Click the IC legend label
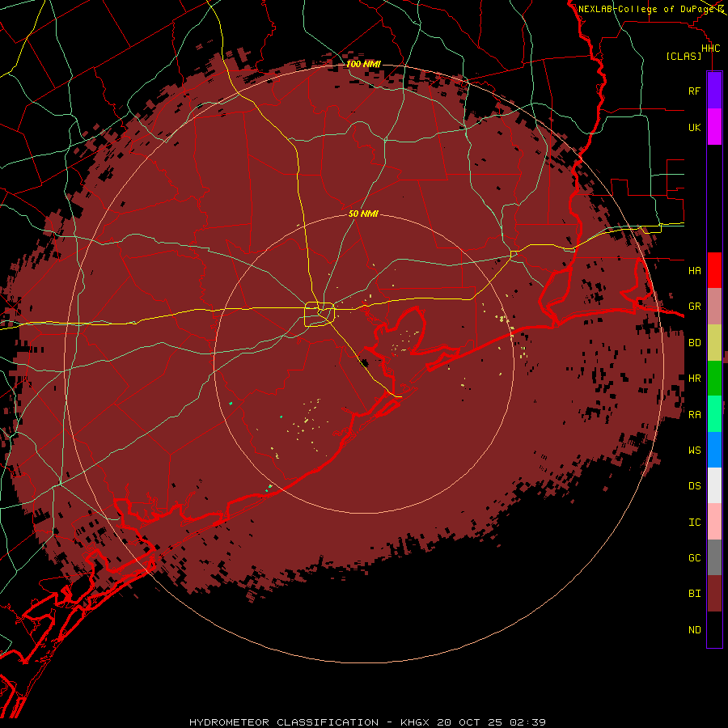The height and width of the screenshot is (728, 728). point(694,523)
